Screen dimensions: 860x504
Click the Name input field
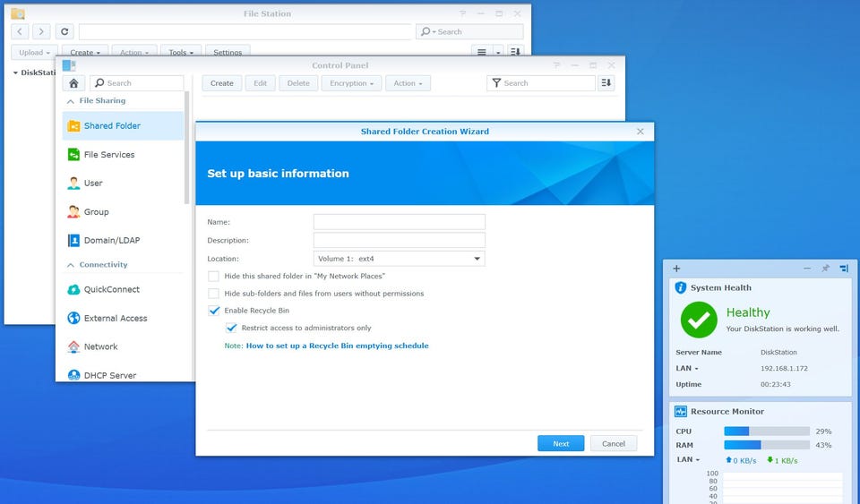[x=399, y=222]
